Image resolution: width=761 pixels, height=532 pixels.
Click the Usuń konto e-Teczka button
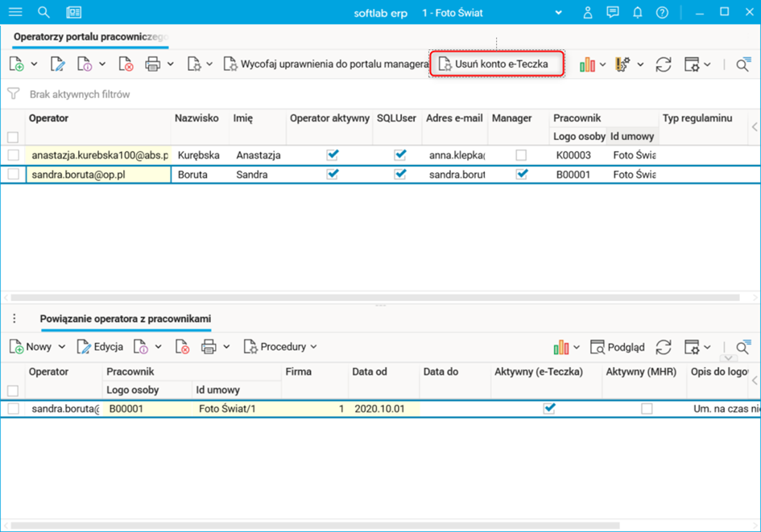pyautogui.click(x=497, y=64)
